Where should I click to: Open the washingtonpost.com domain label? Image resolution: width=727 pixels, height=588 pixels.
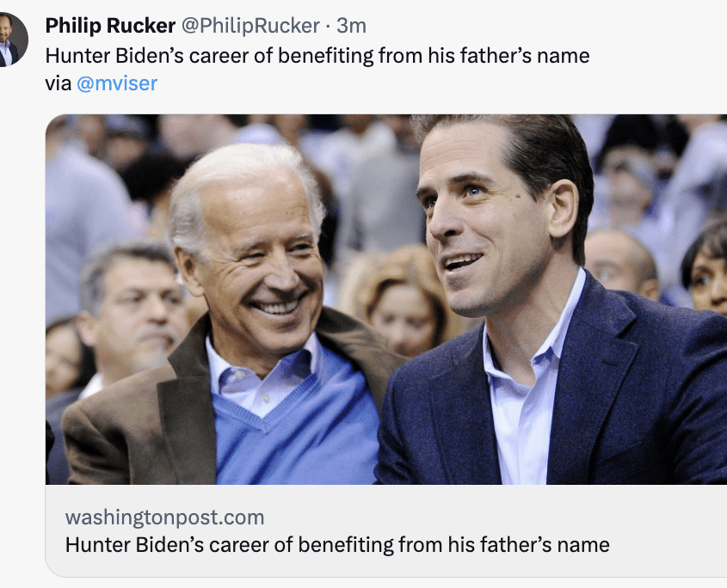pyautogui.click(x=164, y=518)
